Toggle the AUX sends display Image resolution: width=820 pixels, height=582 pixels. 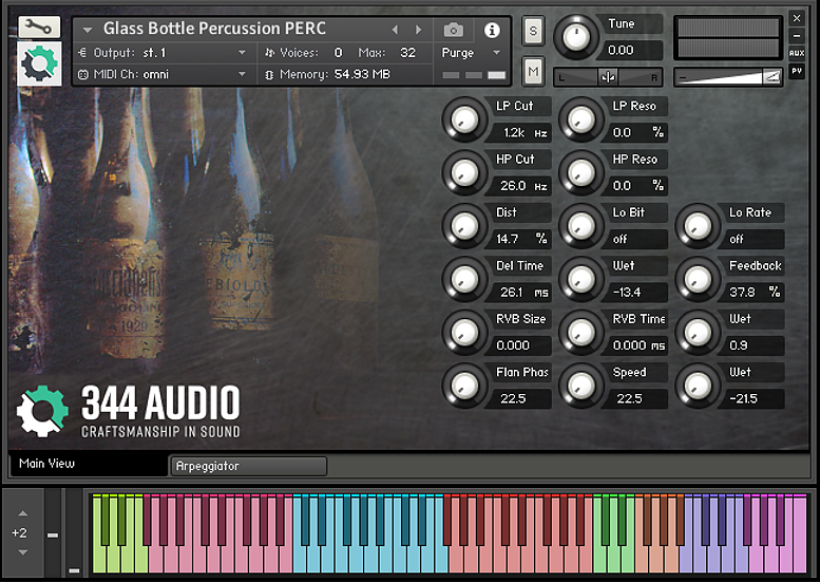[796, 53]
